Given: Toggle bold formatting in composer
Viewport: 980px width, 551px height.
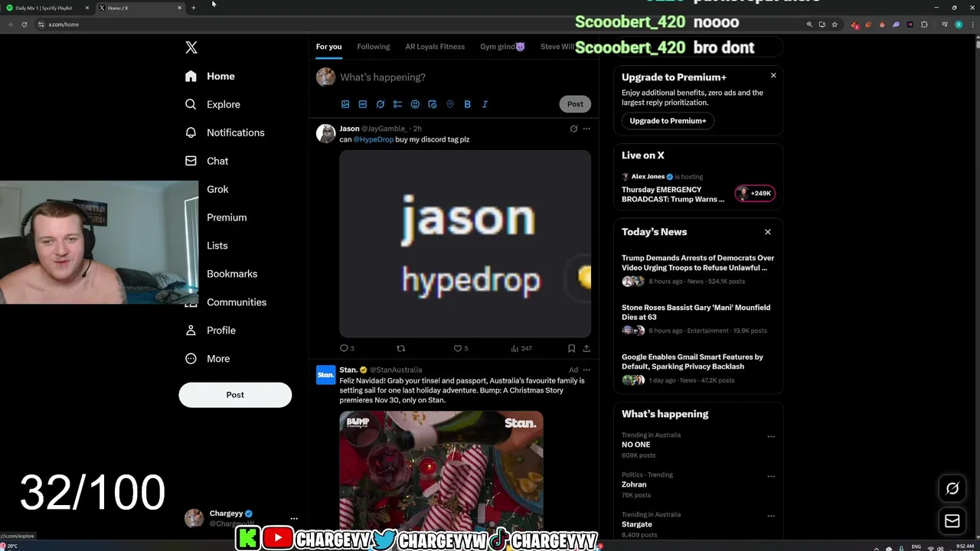Looking at the screenshot, I should point(467,104).
